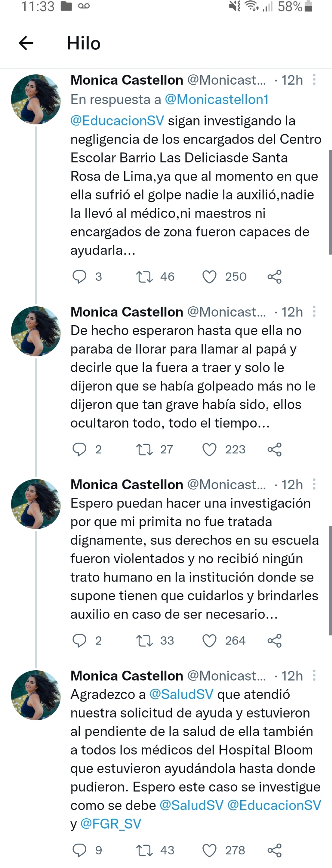Go back using the arrow icon

tap(26, 43)
